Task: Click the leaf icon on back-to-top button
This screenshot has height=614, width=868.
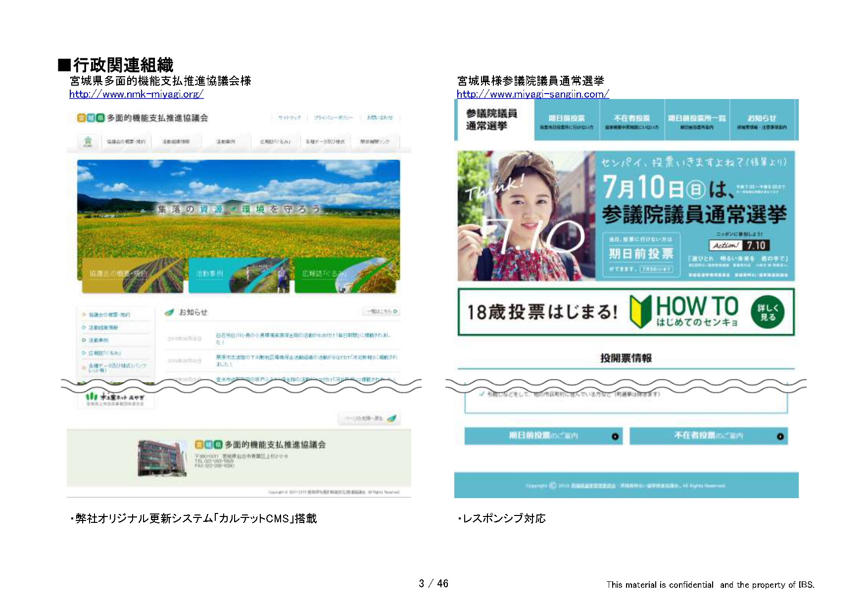Action: pyautogui.click(x=391, y=418)
